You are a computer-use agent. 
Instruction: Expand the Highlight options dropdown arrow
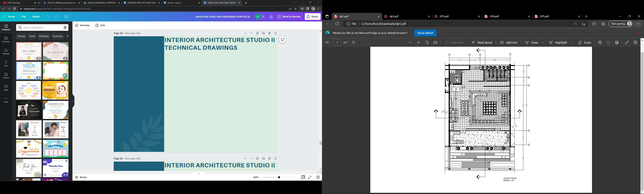(572, 43)
